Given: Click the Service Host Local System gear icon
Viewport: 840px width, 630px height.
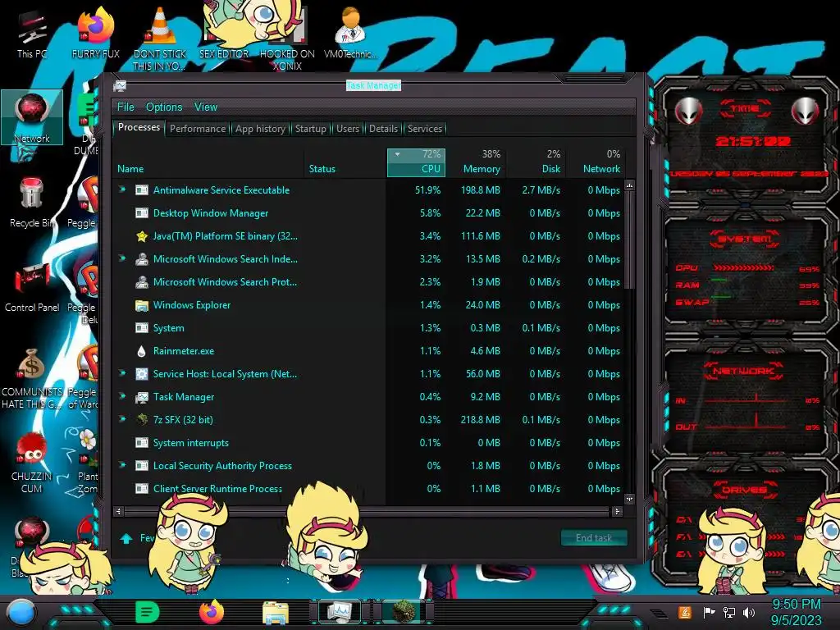Looking at the screenshot, I should [x=141, y=373].
